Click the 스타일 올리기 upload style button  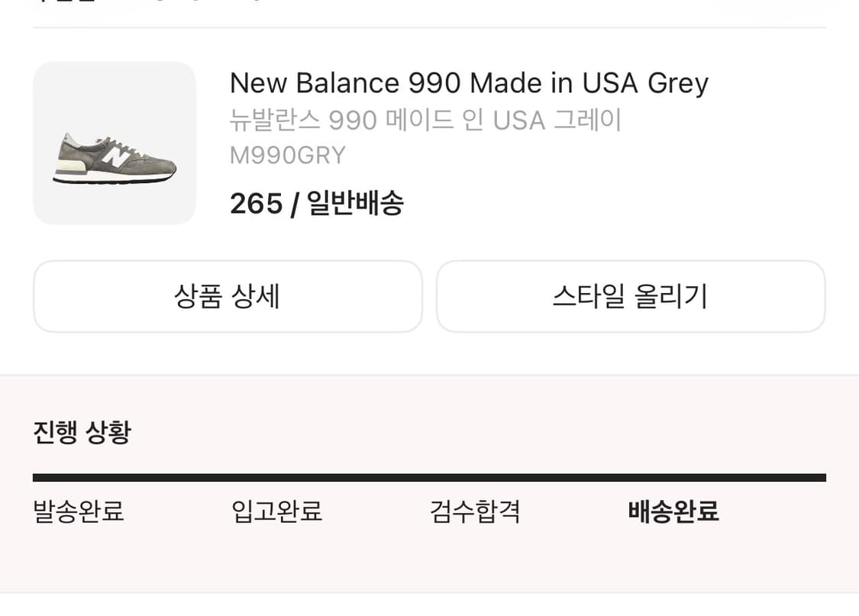[629, 296]
